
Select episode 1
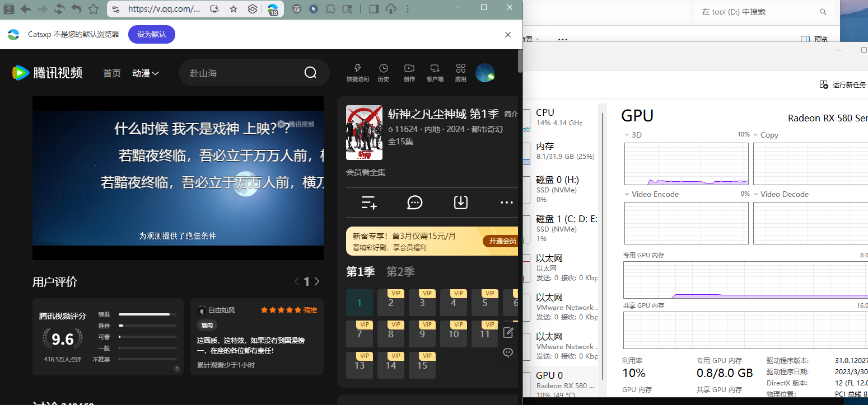360,303
